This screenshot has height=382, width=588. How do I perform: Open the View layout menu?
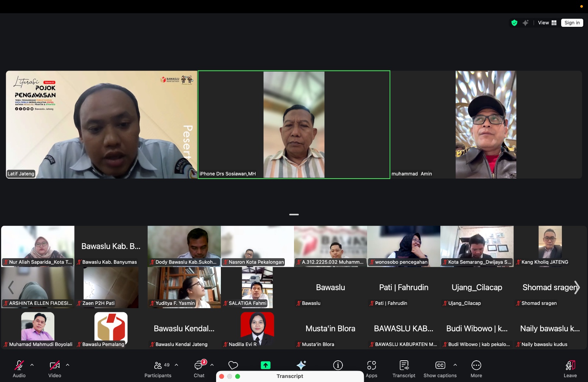pyautogui.click(x=547, y=23)
